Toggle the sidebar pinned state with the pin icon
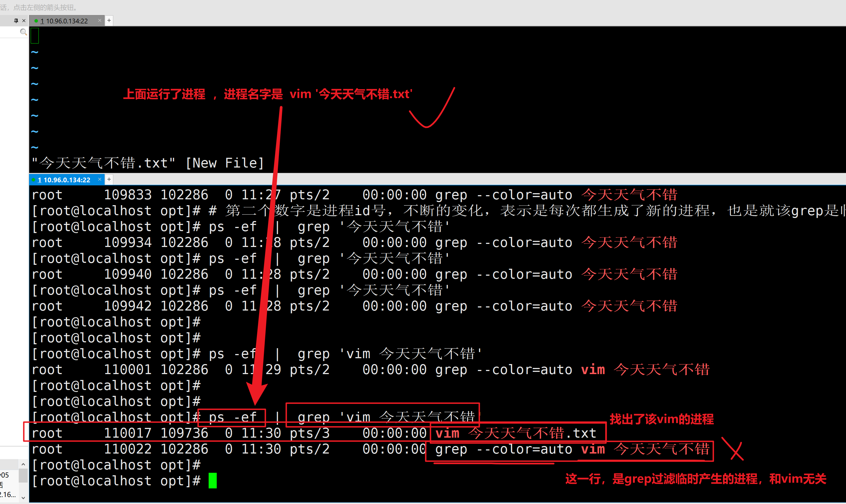846x504 pixels. [x=16, y=20]
